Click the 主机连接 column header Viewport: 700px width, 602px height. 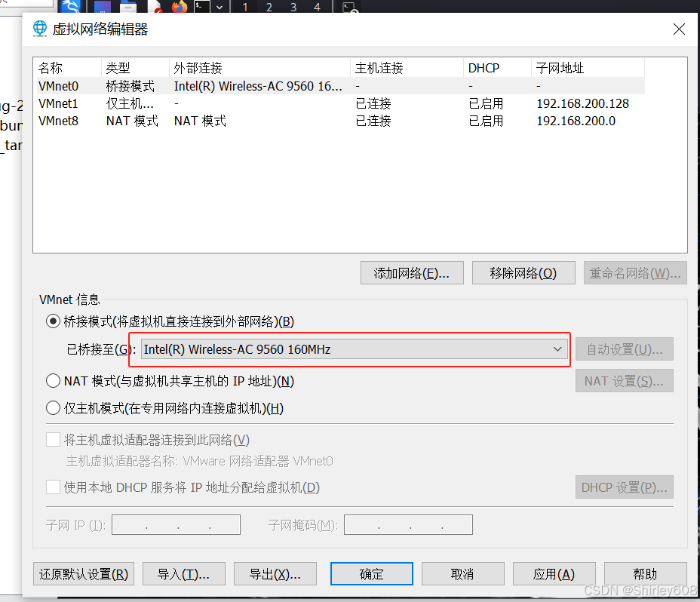click(407, 68)
